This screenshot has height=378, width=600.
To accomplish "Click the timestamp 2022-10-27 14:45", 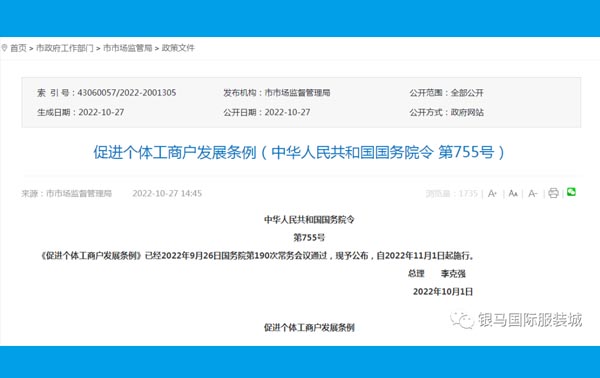I will [167, 194].
